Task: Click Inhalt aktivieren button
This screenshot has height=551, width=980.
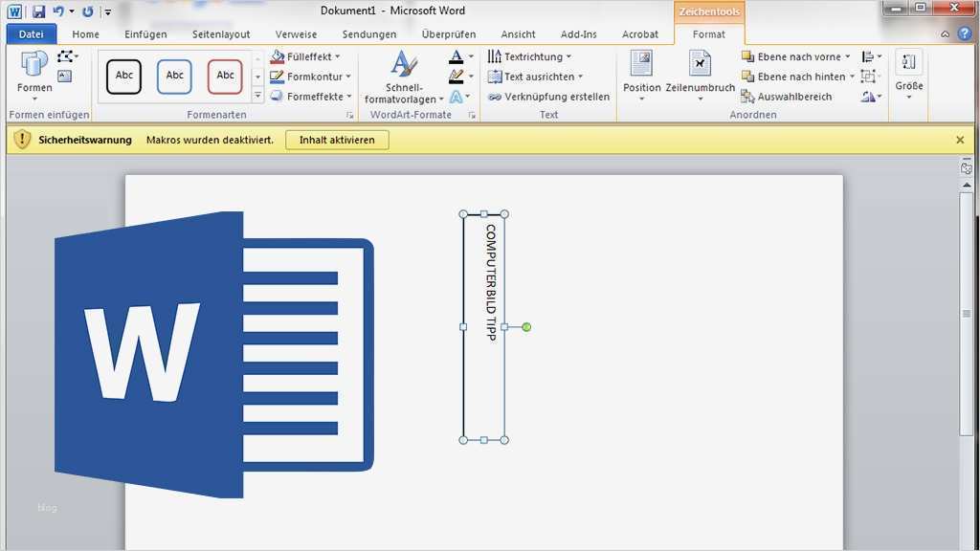Action: (x=337, y=140)
